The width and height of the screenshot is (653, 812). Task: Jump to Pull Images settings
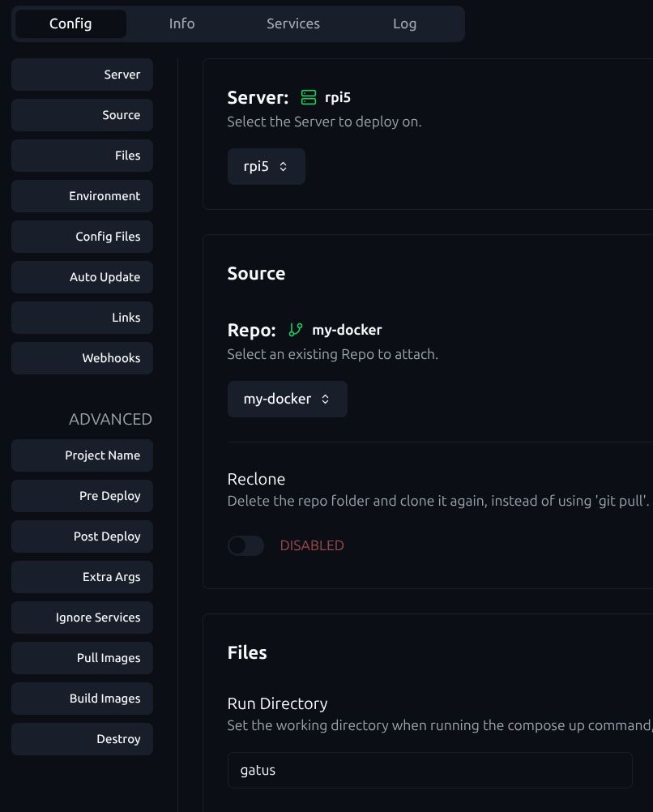[82, 658]
